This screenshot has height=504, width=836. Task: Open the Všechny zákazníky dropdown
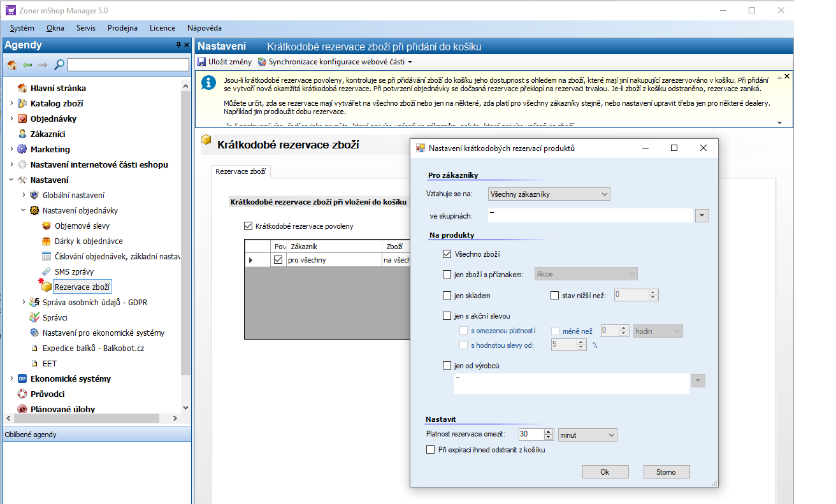(x=549, y=194)
